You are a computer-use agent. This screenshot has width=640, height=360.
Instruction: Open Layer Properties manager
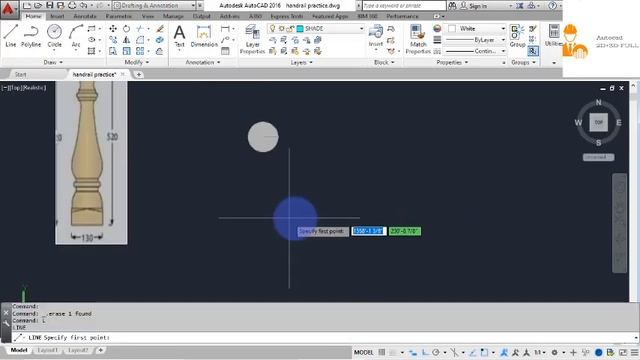pos(252,40)
